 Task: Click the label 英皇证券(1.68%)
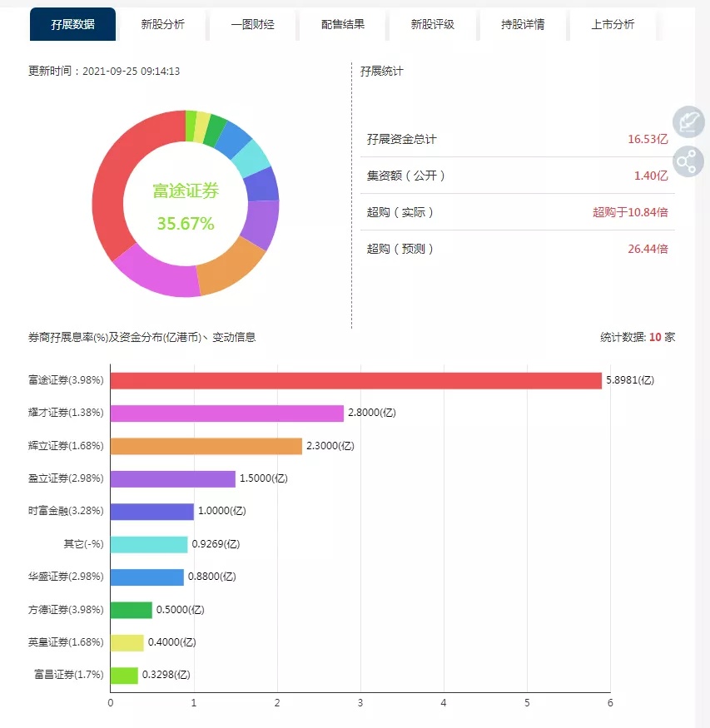(66, 642)
